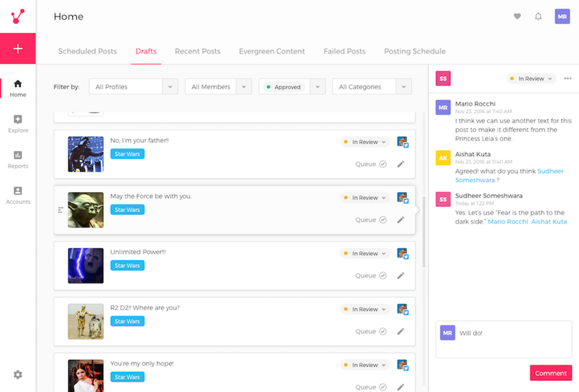Toggle Queue check for 'R2 D2!! Where are you?' post
The width and height of the screenshot is (579, 392).
(383, 331)
